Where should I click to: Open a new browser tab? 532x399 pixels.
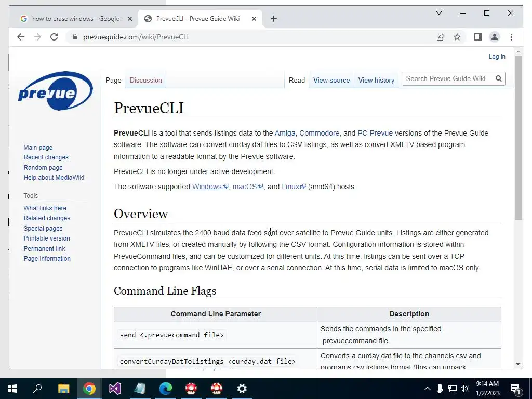274,19
